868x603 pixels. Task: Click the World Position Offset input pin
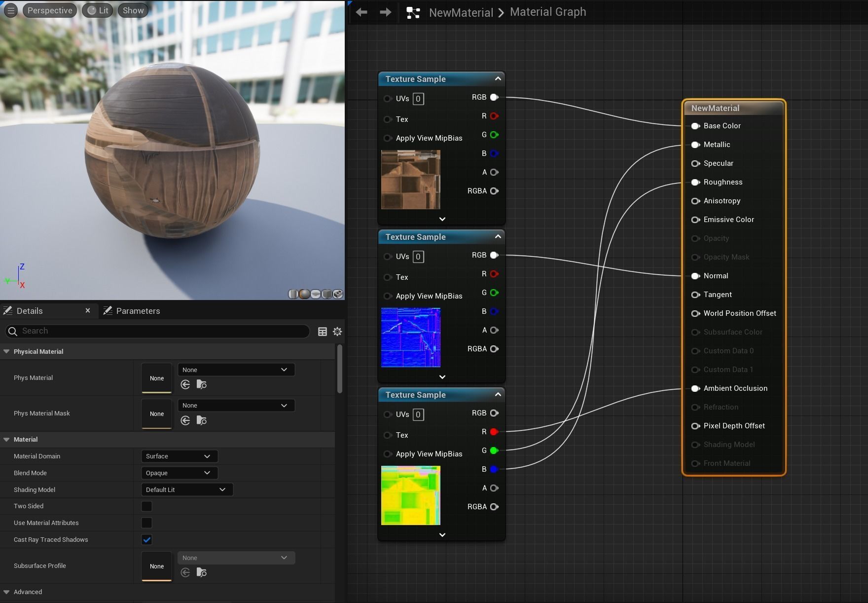pos(695,313)
